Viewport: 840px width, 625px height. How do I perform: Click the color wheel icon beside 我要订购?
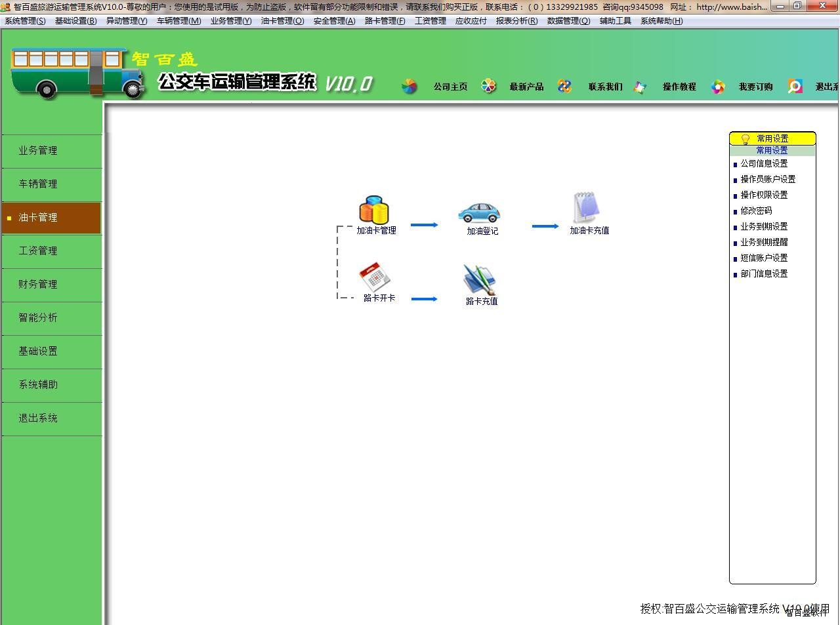click(718, 87)
